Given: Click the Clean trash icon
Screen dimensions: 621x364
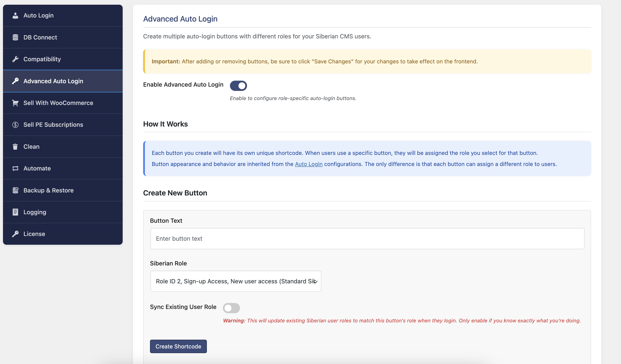Looking at the screenshot, I should [15, 146].
